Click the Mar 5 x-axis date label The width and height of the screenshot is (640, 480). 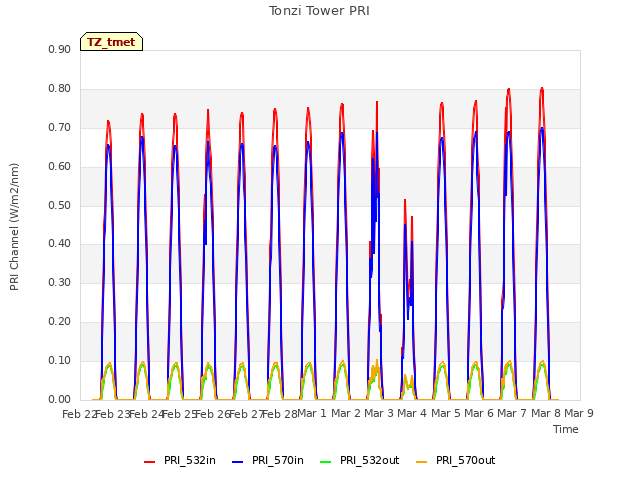pos(445,413)
